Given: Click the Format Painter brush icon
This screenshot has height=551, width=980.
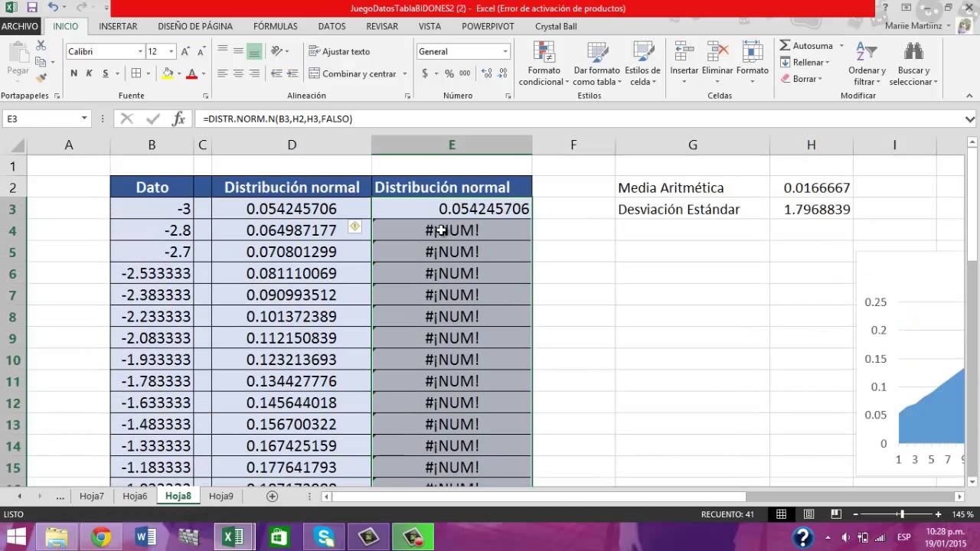Looking at the screenshot, I should [x=41, y=77].
